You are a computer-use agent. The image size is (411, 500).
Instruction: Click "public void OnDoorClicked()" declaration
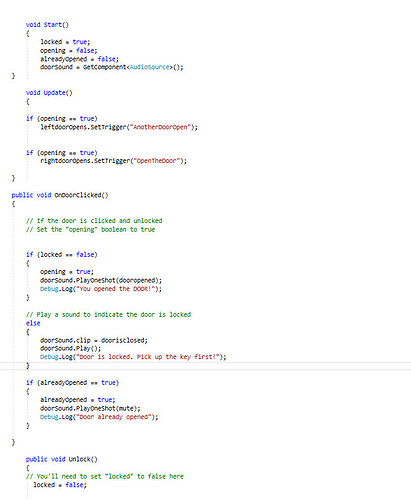click(x=60, y=195)
